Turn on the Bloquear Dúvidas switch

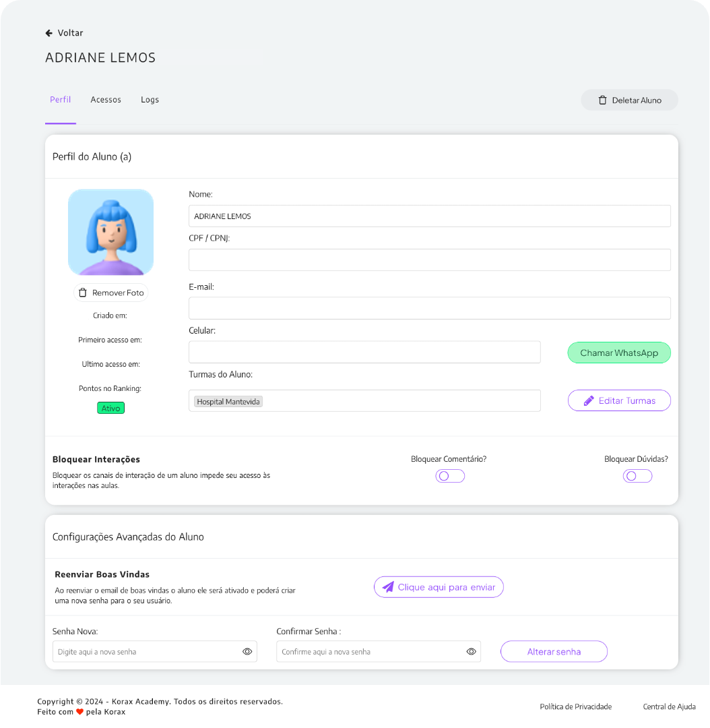637,476
